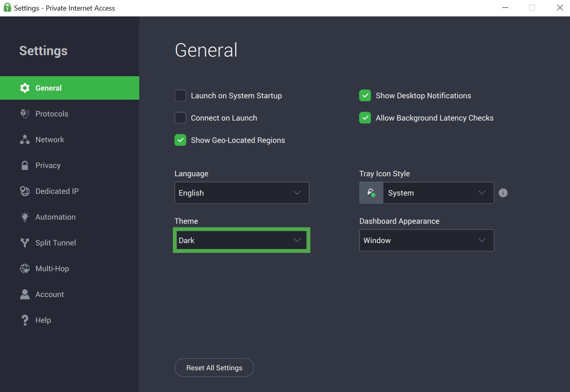Open Split Tunnel settings page
The height and width of the screenshot is (392, 570).
tap(70, 243)
